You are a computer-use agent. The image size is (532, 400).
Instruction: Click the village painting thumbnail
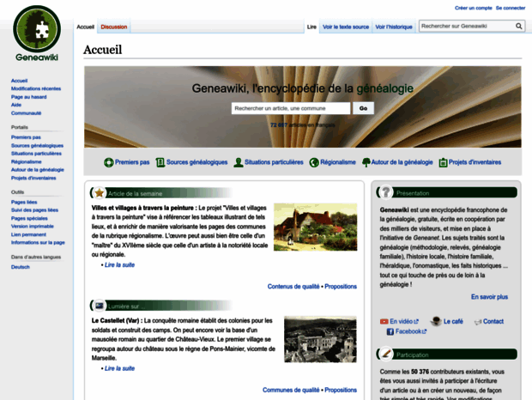point(314,229)
